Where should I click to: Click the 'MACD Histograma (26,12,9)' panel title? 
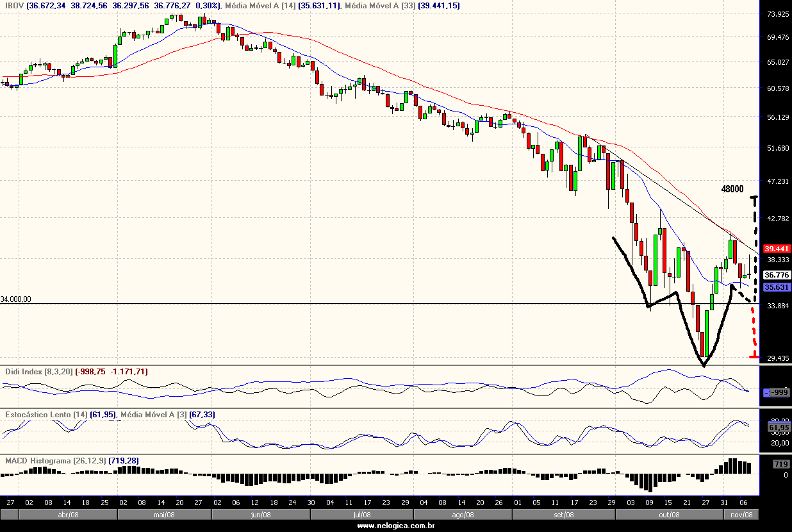57,461
